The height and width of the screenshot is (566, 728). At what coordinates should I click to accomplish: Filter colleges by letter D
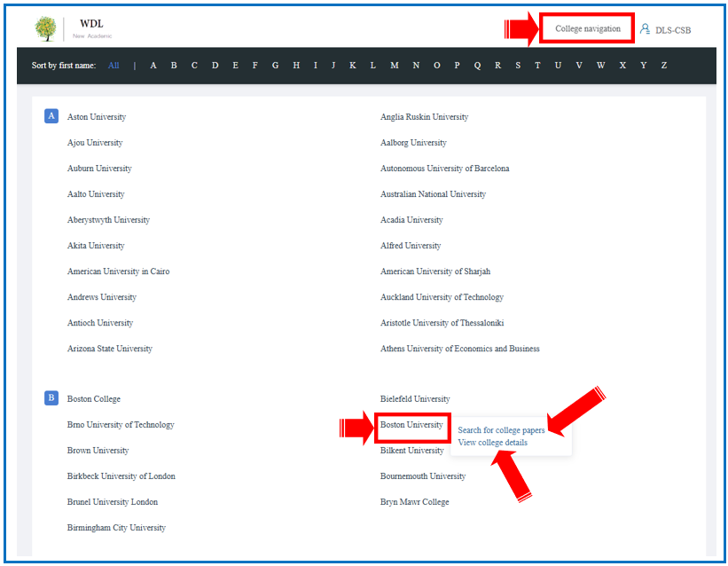[215, 66]
